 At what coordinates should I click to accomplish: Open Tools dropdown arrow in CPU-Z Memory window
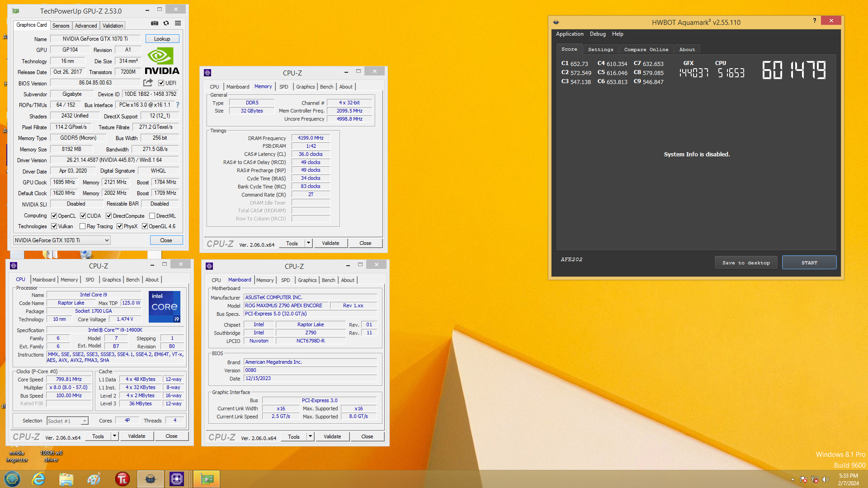click(309, 243)
